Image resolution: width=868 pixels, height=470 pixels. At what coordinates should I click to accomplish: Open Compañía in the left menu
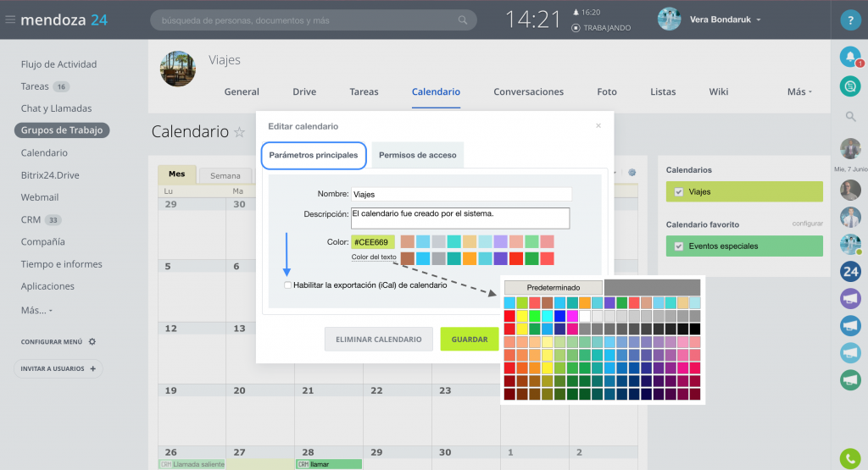tap(42, 241)
